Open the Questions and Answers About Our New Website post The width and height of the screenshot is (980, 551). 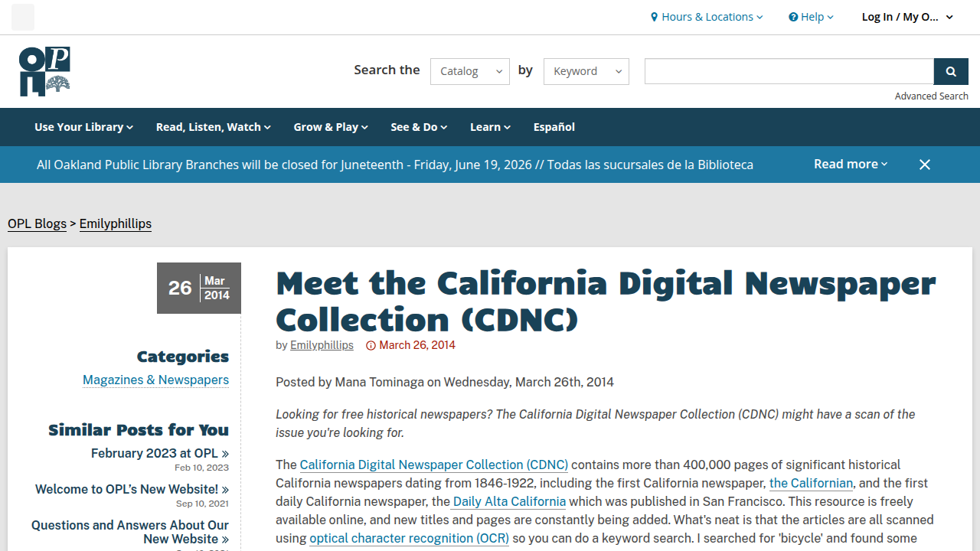[x=130, y=532]
